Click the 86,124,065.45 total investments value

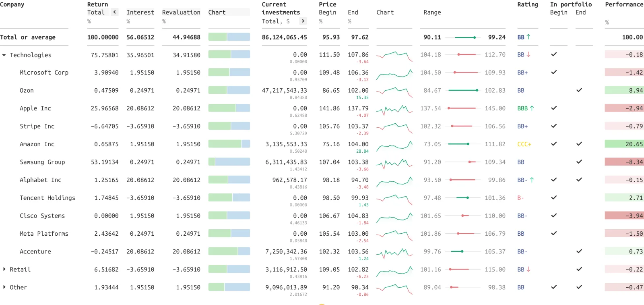click(x=285, y=37)
